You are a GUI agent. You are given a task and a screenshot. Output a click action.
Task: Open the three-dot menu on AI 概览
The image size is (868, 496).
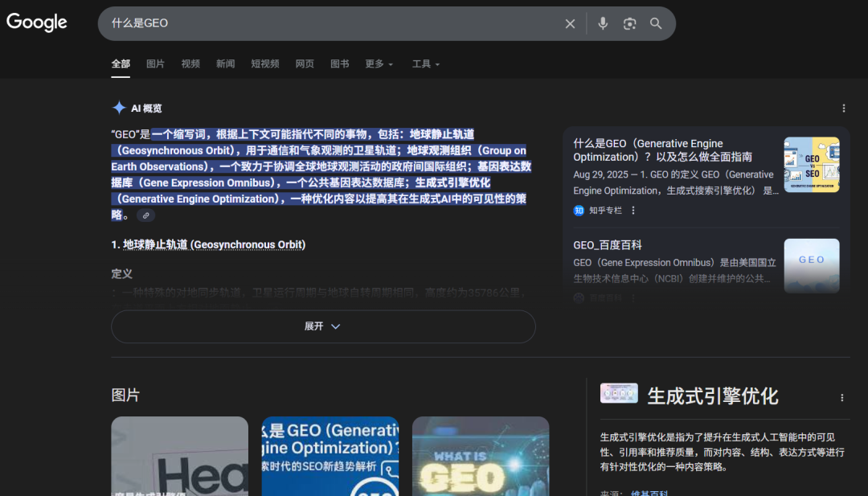[843, 107]
